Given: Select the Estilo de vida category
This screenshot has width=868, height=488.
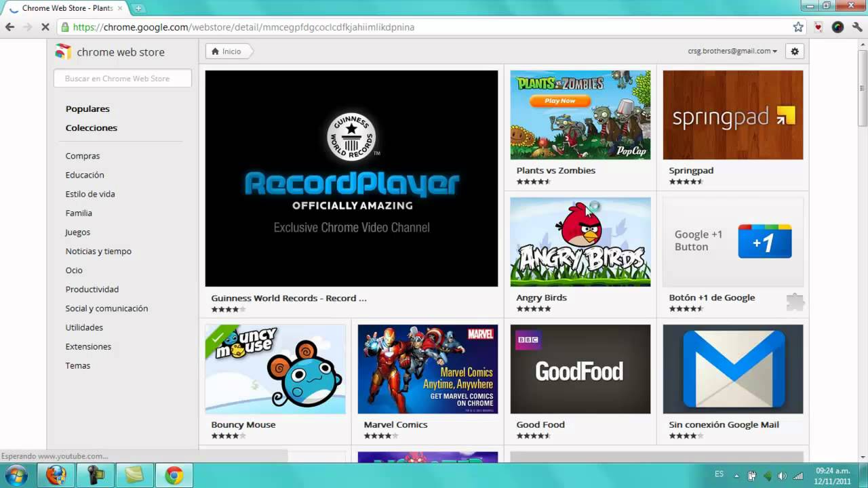Looking at the screenshot, I should 90,194.
